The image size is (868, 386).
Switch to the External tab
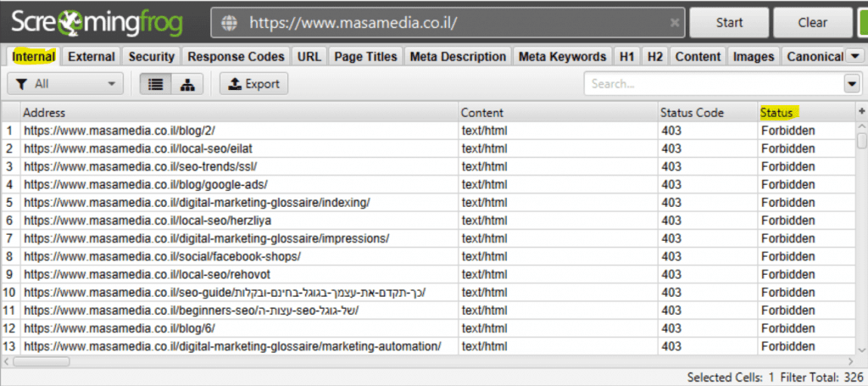point(92,57)
